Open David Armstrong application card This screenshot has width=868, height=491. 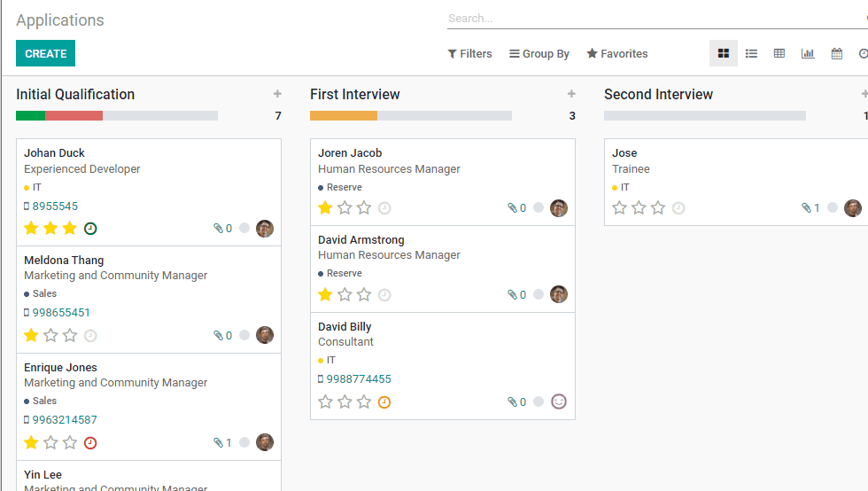pos(442,269)
